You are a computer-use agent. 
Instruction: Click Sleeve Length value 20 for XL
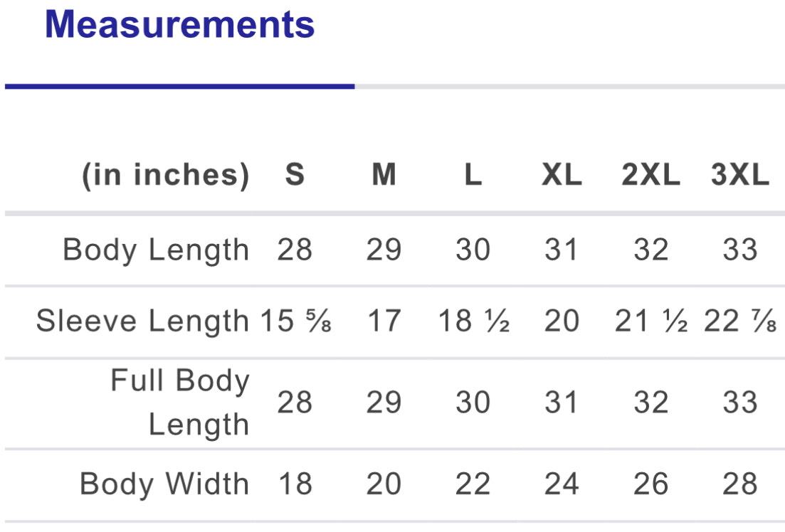click(x=562, y=321)
